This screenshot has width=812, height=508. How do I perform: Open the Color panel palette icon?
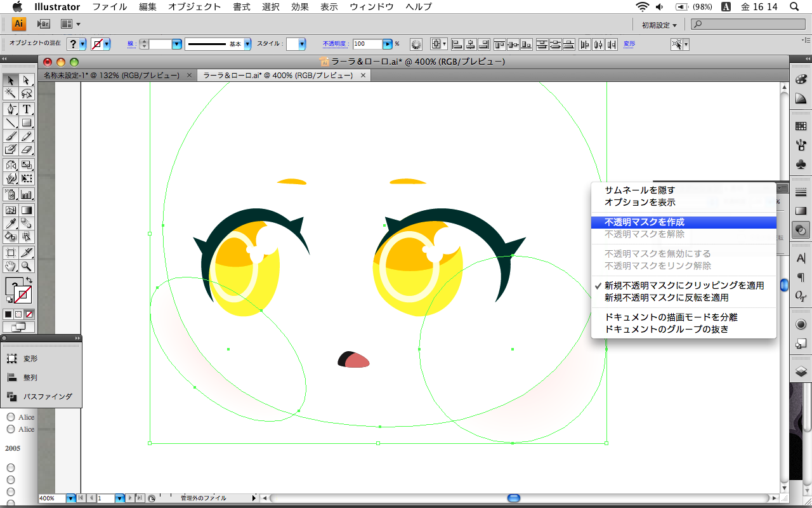click(801, 80)
